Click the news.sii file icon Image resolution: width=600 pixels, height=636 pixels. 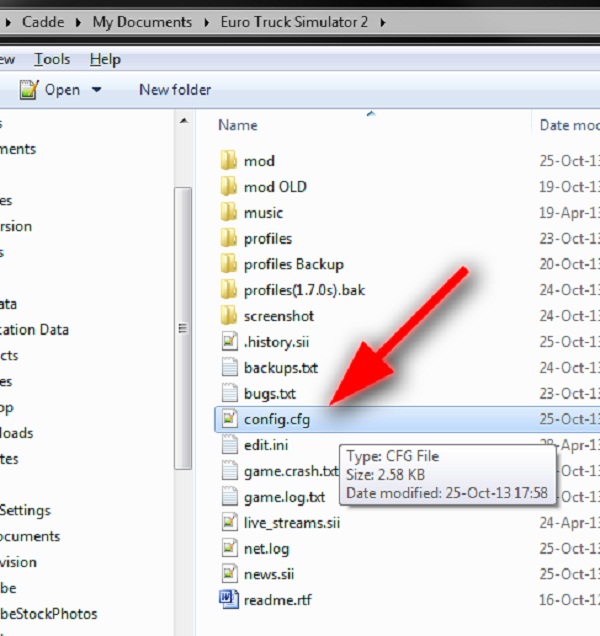coord(230,574)
